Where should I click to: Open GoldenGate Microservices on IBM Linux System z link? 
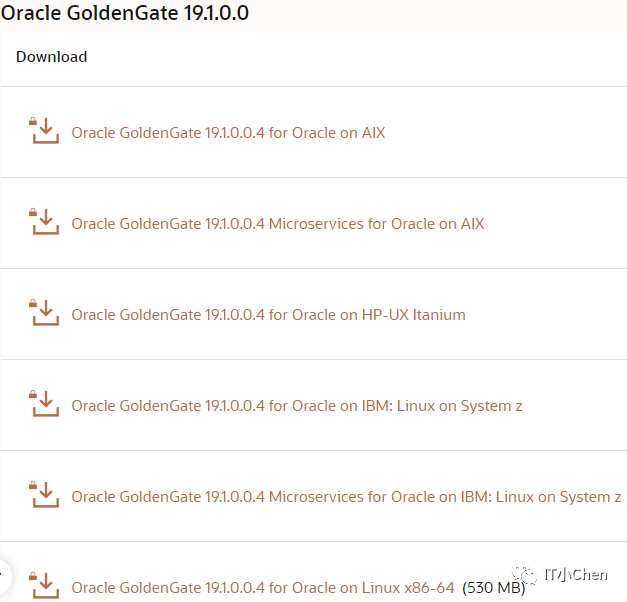click(x=346, y=497)
